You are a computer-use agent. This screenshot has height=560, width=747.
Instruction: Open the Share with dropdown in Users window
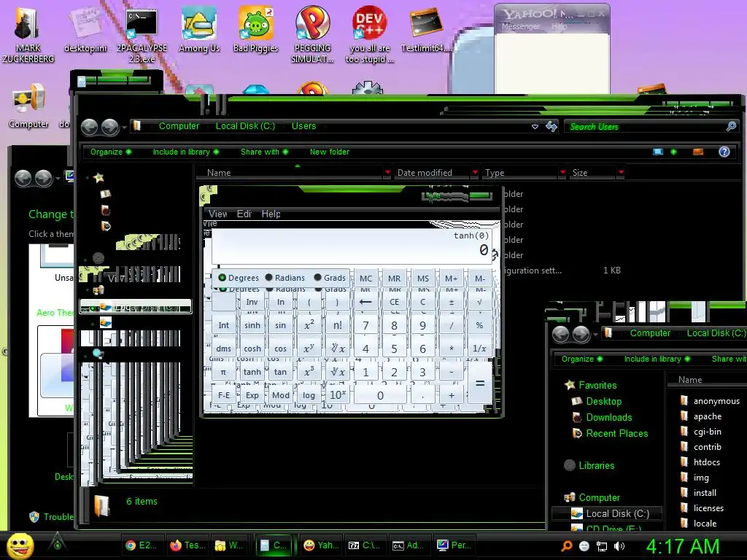click(264, 152)
